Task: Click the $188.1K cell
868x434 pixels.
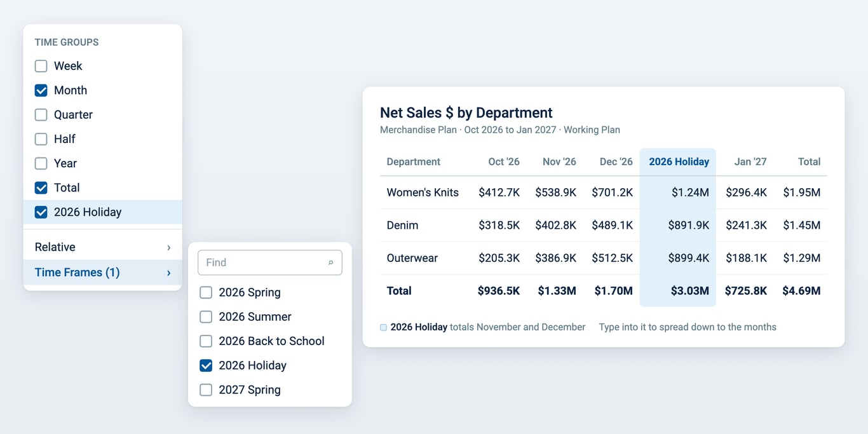Action: point(746,258)
